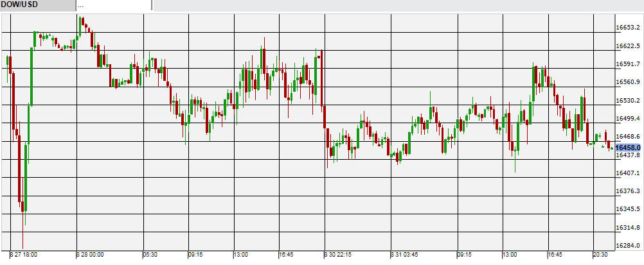
Task: Click the 8 30 22:15 time label
Action: [338, 255]
